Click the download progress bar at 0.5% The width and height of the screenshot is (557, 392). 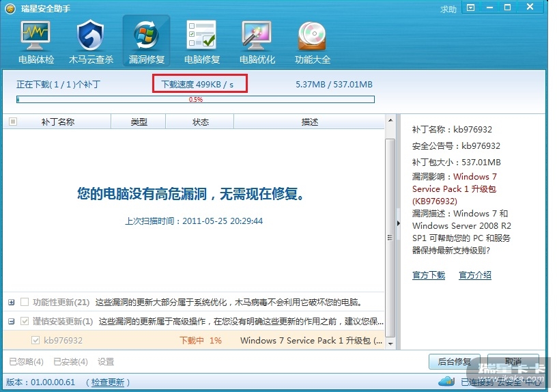pyautogui.click(x=195, y=99)
